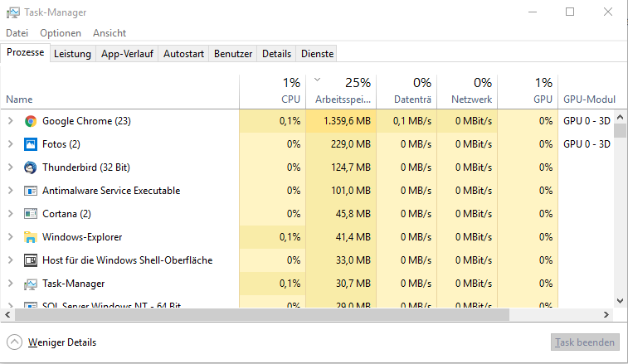
Task: Click the 33,0 MB memory value
Action: click(353, 260)
